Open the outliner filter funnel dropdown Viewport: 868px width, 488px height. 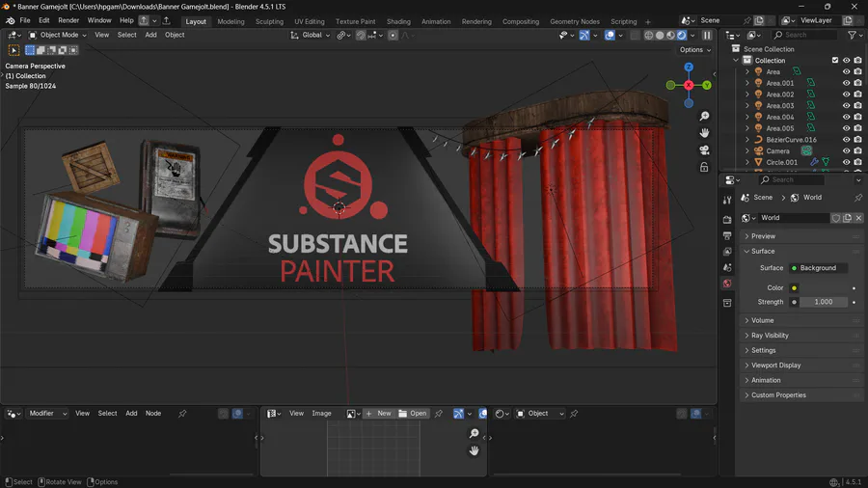click(854, 35)
